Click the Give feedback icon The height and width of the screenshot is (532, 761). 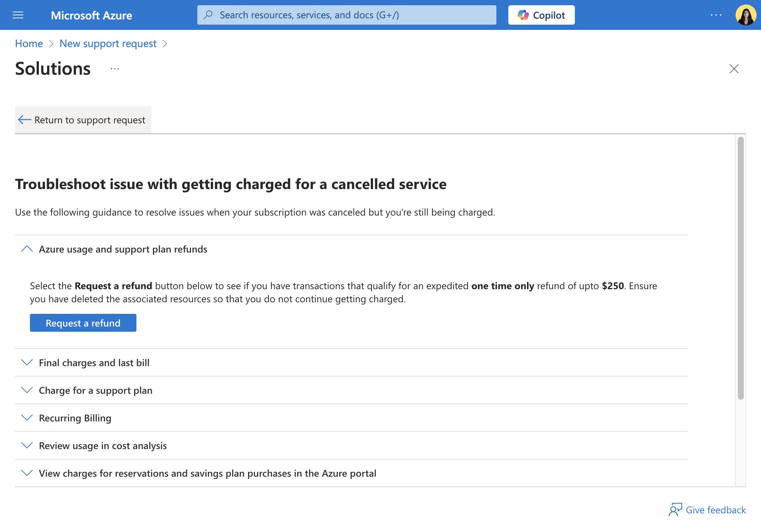click(675, 510)
